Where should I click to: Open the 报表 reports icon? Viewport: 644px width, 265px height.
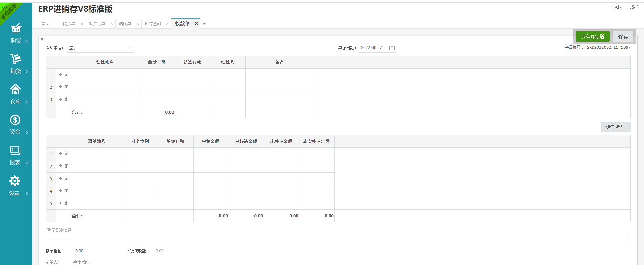click(15, 150)
